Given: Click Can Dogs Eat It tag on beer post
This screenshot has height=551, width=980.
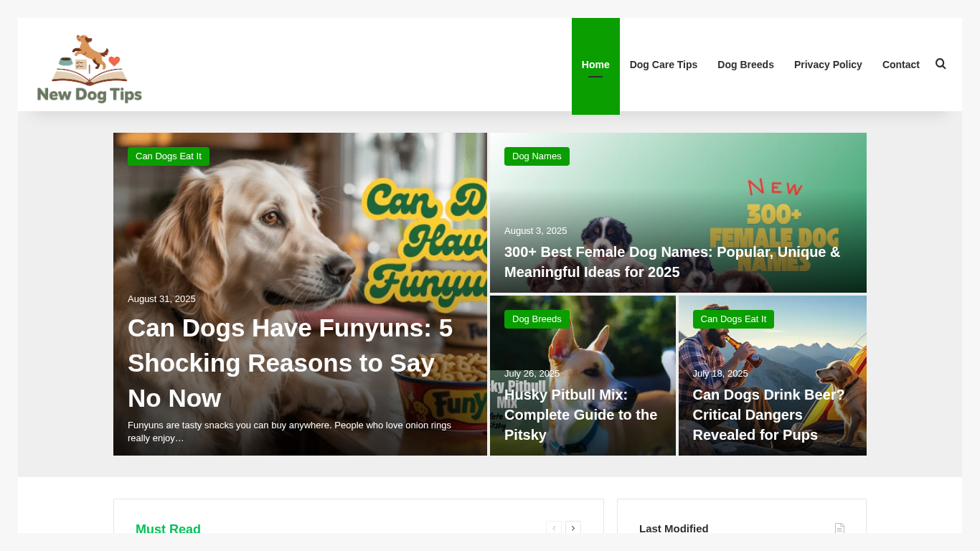Looking at the screenshot, I should (733, 319).
